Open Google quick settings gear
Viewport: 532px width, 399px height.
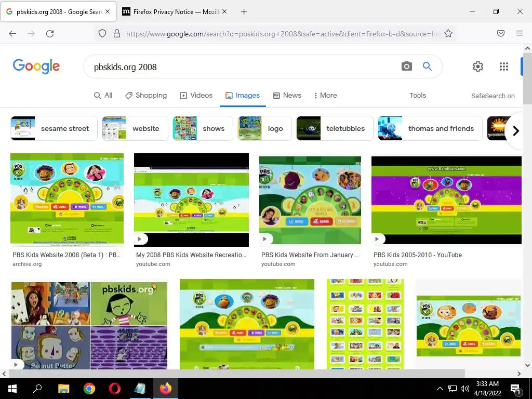[x=478, y=66]
